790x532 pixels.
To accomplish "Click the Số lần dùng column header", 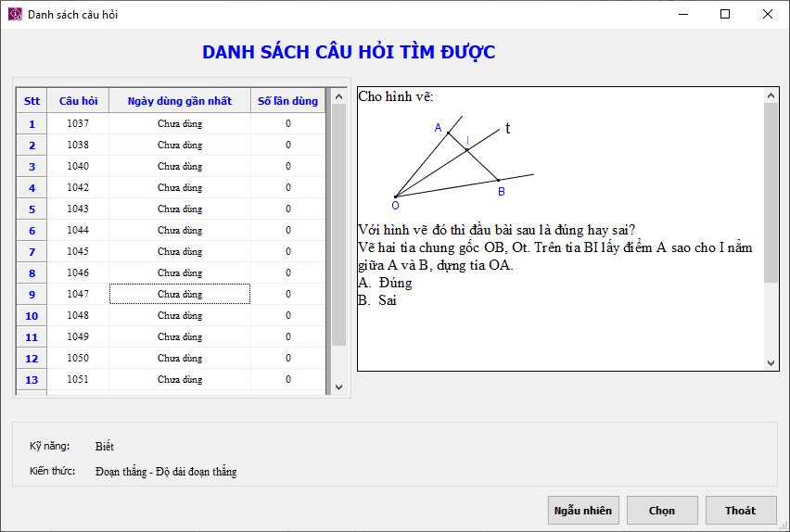I will coord(287,101).
